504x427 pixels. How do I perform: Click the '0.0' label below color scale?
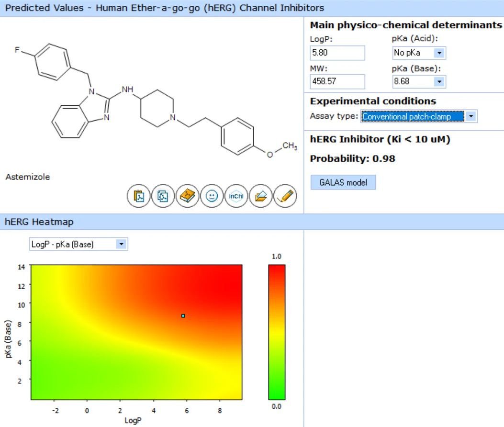pos(277,406)
